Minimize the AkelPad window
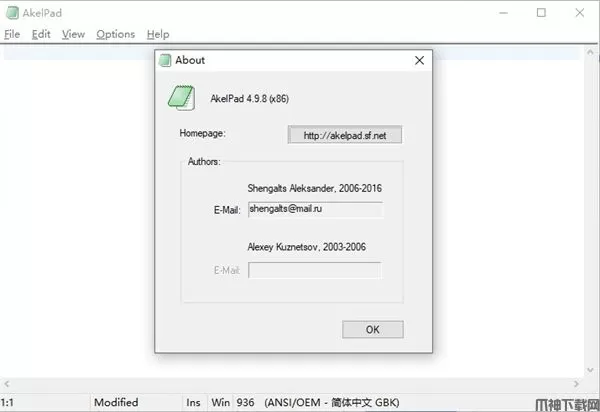This screenshot has height=412, width=600. (504, 13)
